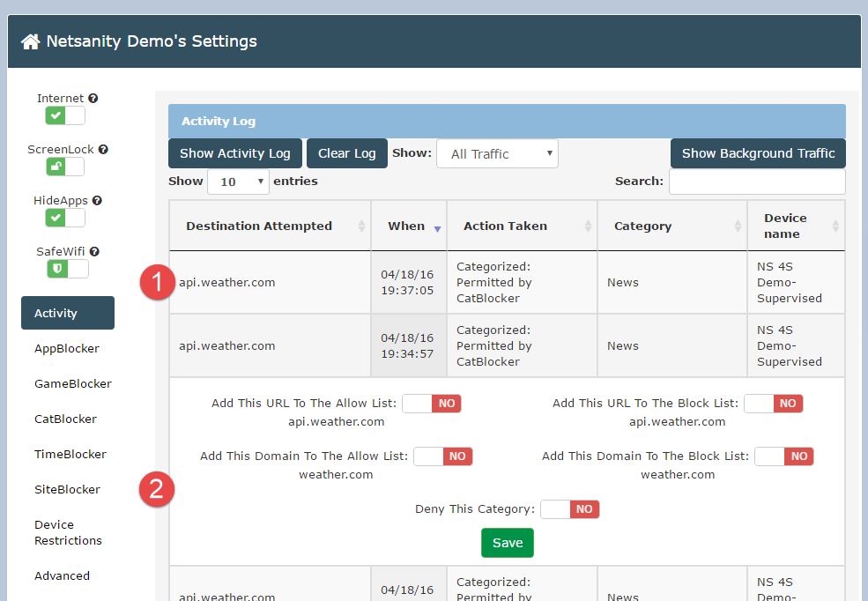Focus the Search input field
Viewport: 868px width, 601px height.
click(757, 182)
